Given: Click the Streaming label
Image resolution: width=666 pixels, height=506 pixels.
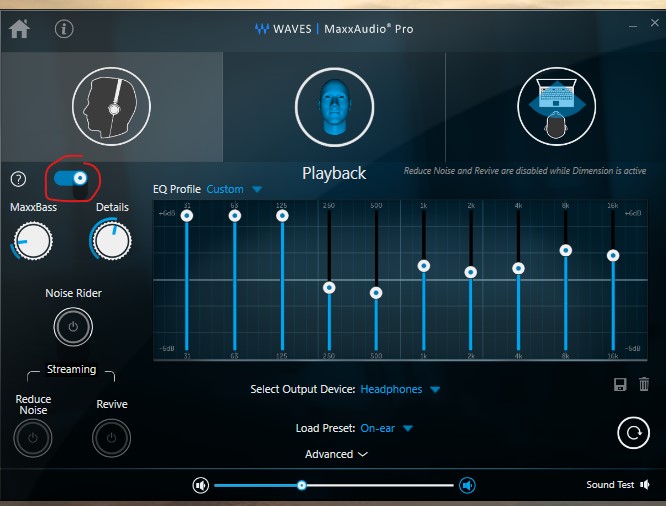Looking at the screenshot, I should (71, 369).
